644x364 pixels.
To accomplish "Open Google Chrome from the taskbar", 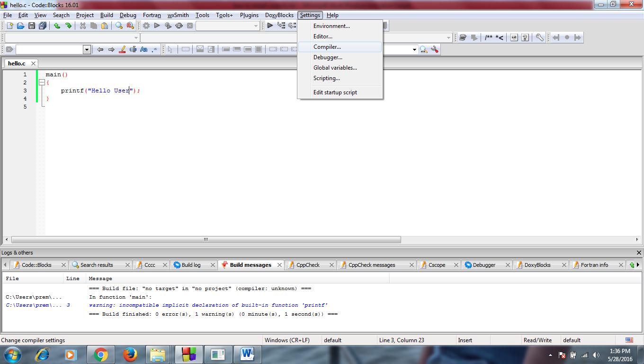I will 100,355.
